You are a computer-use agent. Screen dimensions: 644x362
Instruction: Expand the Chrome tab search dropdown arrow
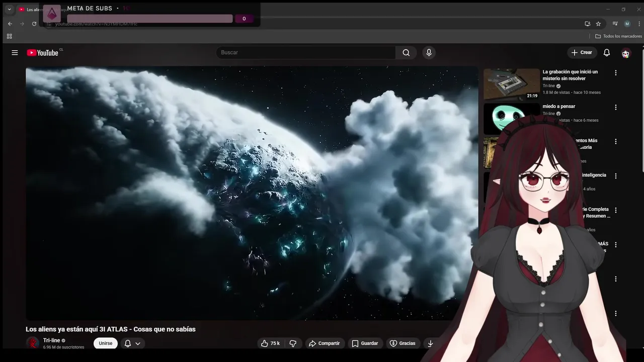coord(9,9)
